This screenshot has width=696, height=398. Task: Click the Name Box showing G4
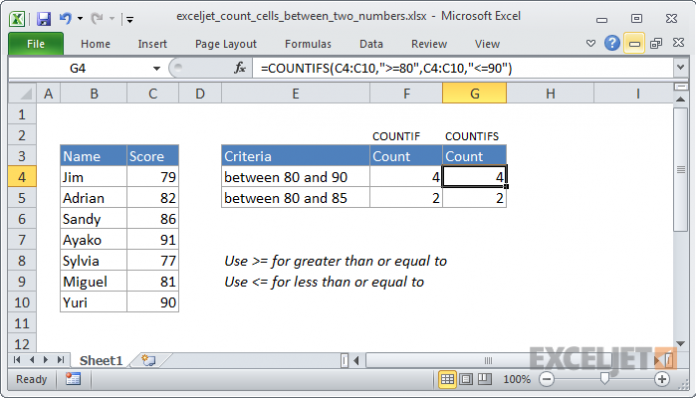pos(78,68)
